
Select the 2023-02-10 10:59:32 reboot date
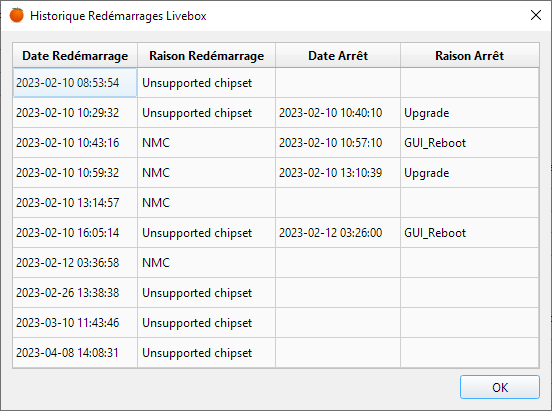tap(75, 173)
